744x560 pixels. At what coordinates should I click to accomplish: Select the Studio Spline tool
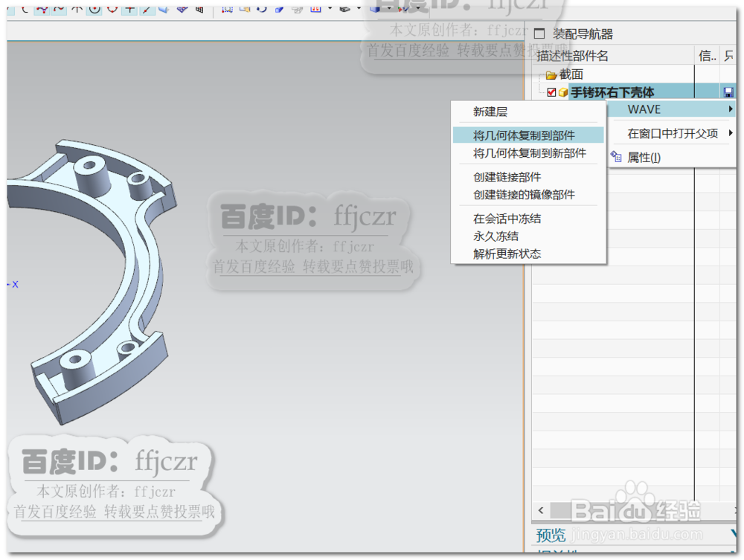pos(42,10)
